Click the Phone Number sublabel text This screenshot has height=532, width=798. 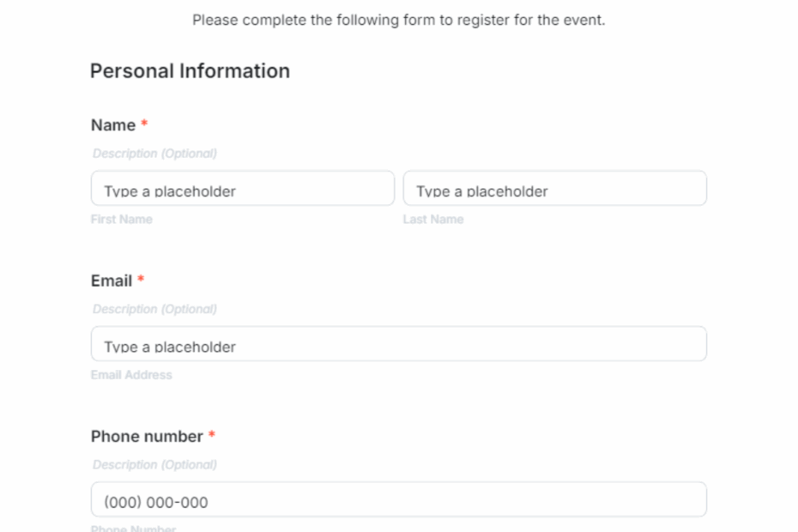(x=133, y=529)
